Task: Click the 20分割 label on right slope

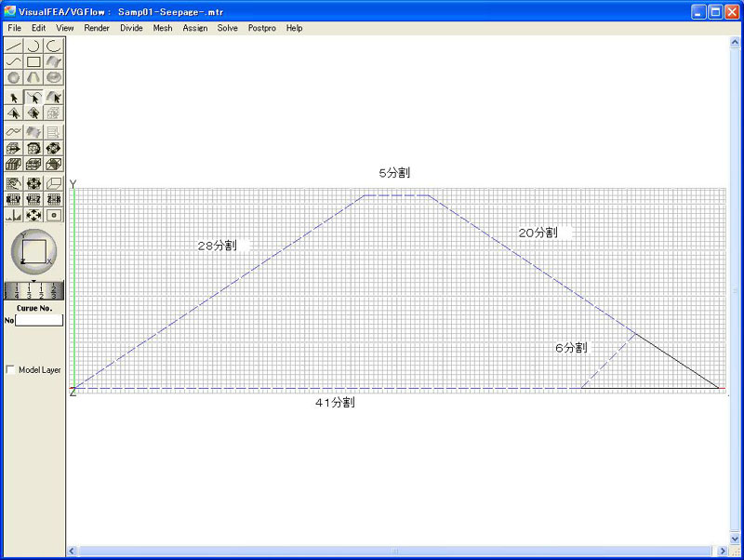Action: (538, 233)
